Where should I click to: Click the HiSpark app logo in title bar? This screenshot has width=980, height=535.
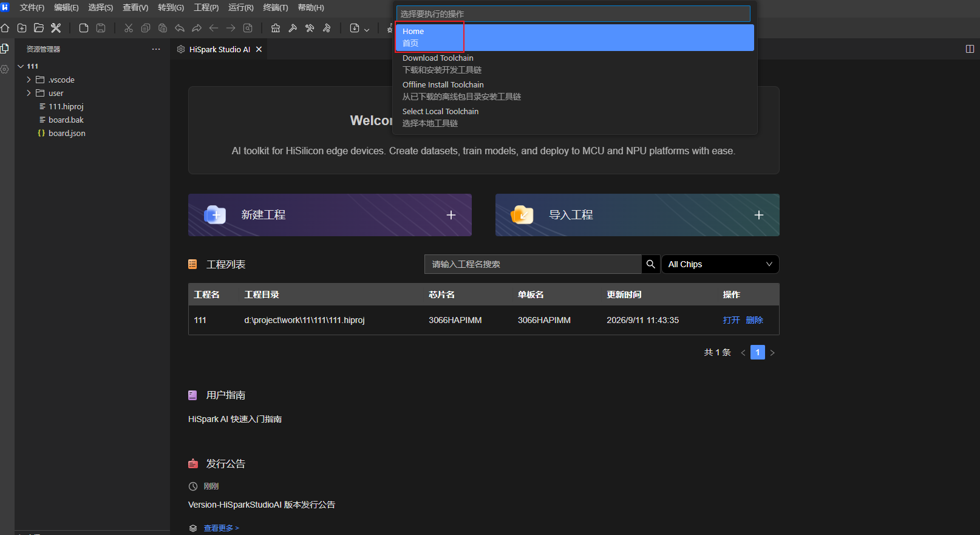5,7
